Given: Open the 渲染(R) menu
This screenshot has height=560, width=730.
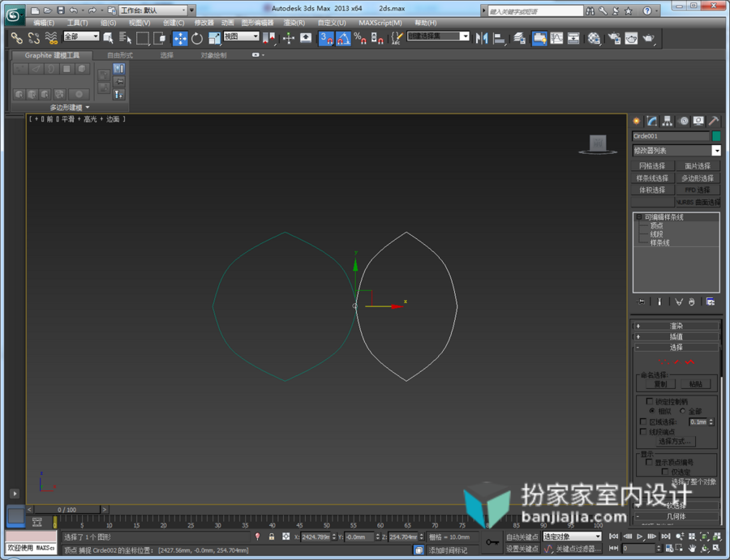Looking at the screenshot, I should 294,23.
